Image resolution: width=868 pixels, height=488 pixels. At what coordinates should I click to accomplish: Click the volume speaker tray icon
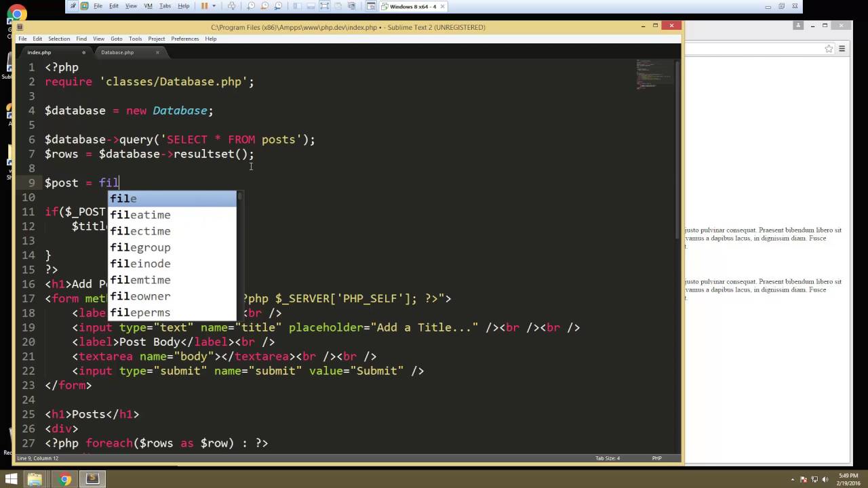[825, 480]
